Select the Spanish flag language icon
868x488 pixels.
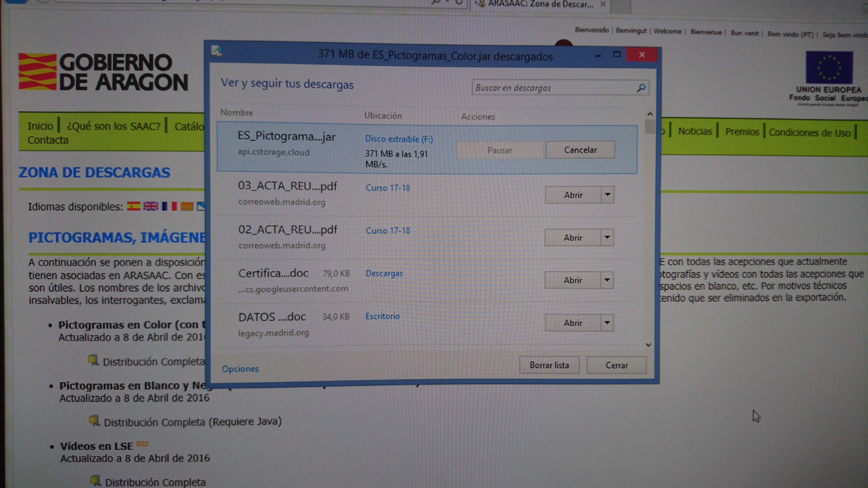click(133, 206)
